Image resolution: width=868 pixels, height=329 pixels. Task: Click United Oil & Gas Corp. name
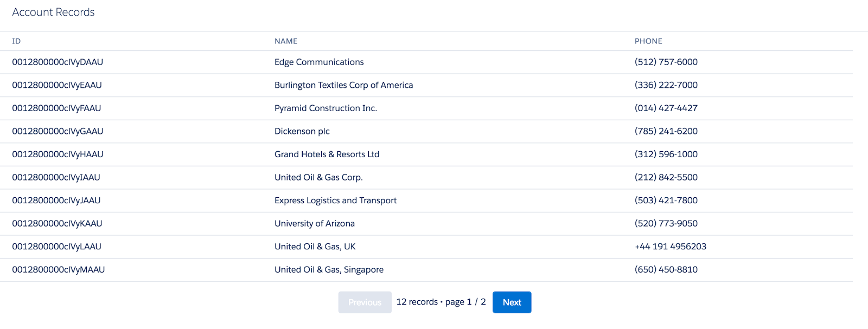pyautogui.click(x=318, y=177)
